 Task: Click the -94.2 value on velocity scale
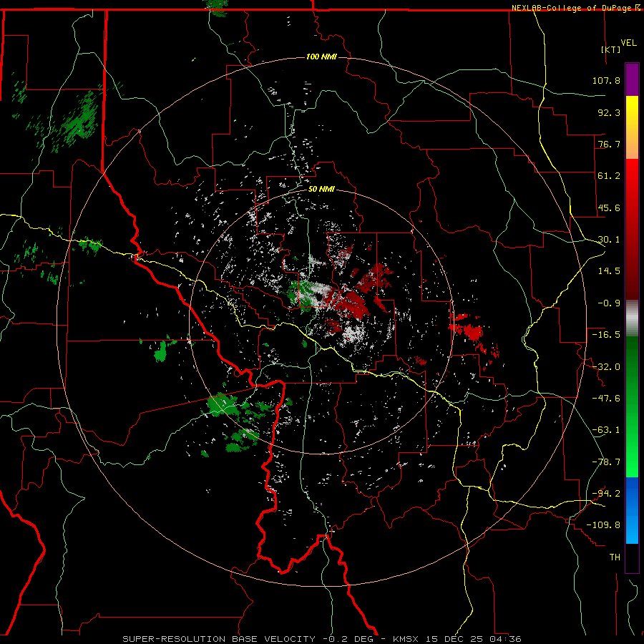(x=606, y=494)
